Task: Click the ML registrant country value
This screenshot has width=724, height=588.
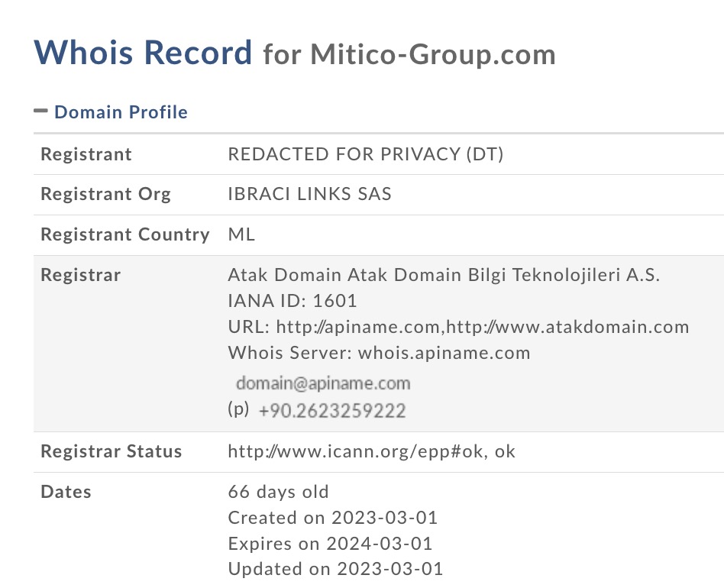Action: click(241, 234)
